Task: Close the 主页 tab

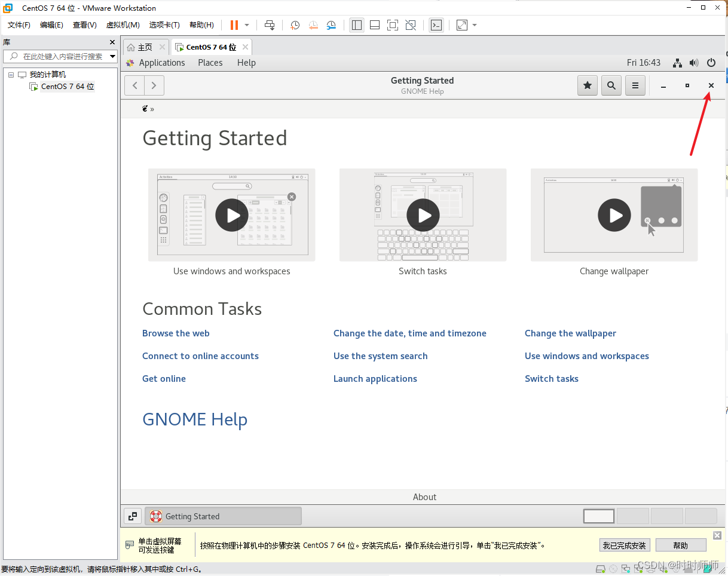Action: point(162,47)
